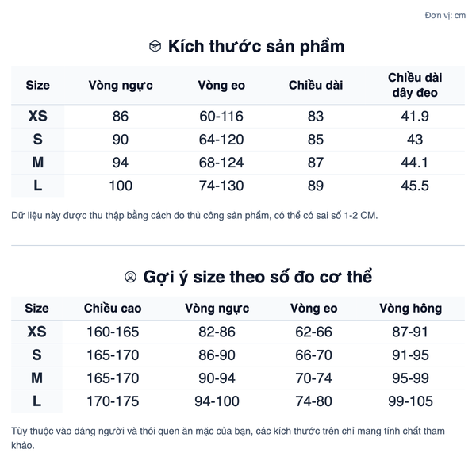Click the 87-91 hip measurement value
476x476 pixels.
click(410, 332)
